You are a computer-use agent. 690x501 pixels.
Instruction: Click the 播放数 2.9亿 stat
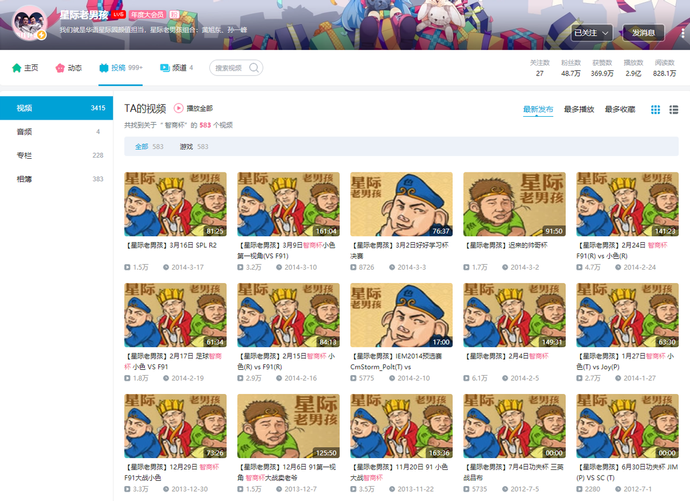pyautogui.click(x=633, y=68)
